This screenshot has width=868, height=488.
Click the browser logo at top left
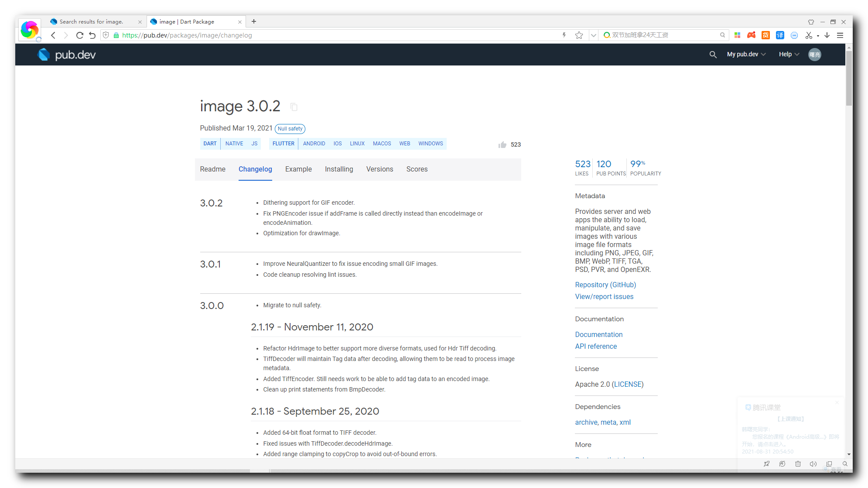[29, 30]
